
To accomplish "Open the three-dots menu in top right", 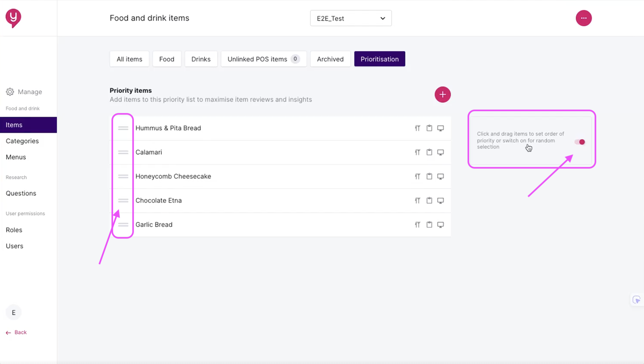I will pyautogui.click(x=583, y=18).
